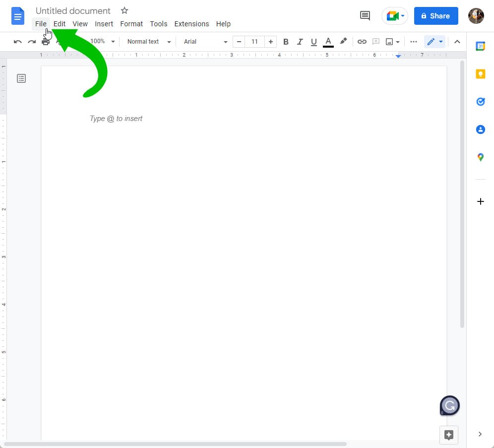Show the document outline
This screenshot has height=448, width=494.
pyautogui.click(x=21, y=78)
